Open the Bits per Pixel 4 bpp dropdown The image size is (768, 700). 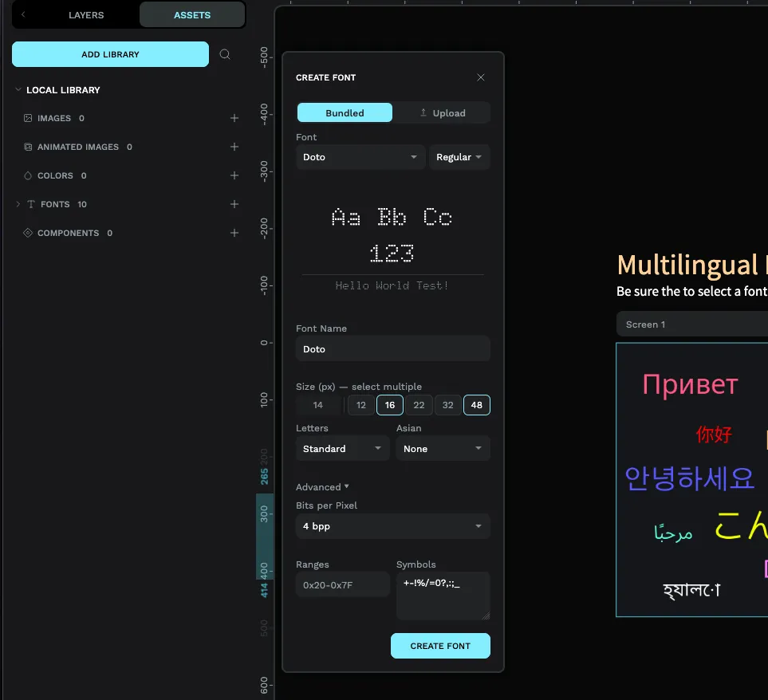pos(393,526)
